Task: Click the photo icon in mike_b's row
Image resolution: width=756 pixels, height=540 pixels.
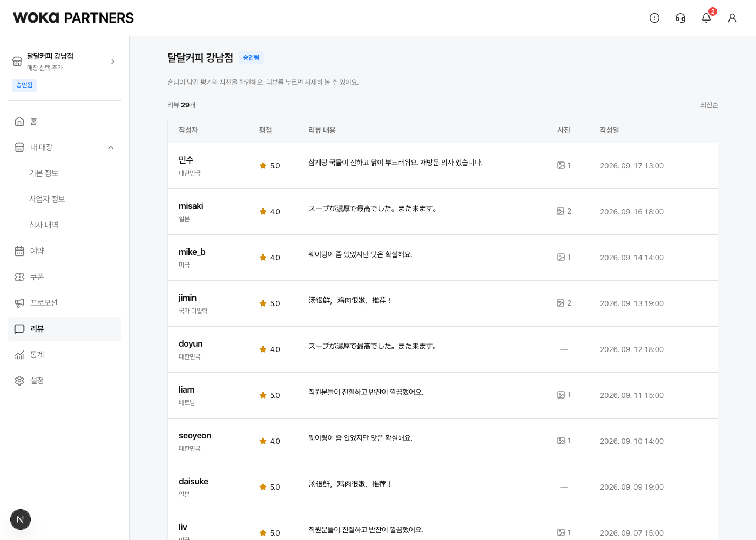Action: [x=561, y=258]
